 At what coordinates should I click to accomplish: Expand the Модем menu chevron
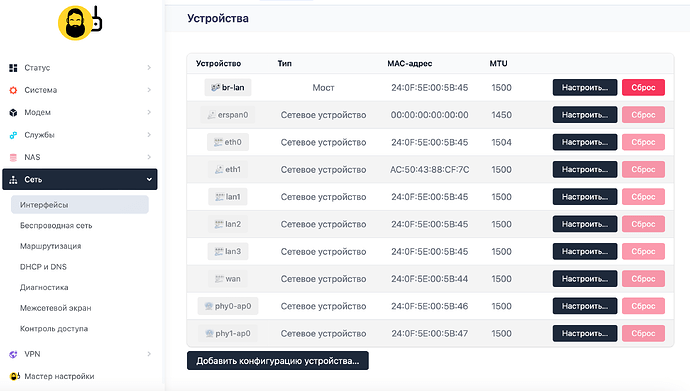click(x=149, y=113)
